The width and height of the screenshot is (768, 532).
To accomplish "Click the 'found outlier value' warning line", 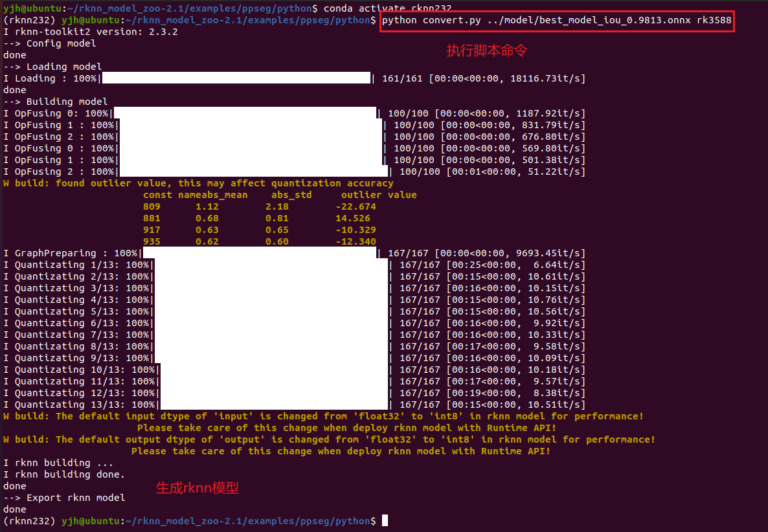I will pos(198,183).
